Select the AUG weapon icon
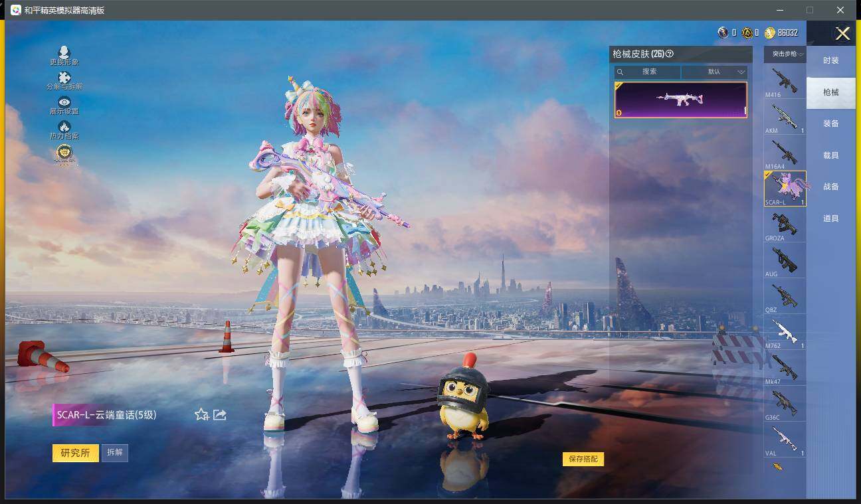861x504 pixels. point(785,260)
